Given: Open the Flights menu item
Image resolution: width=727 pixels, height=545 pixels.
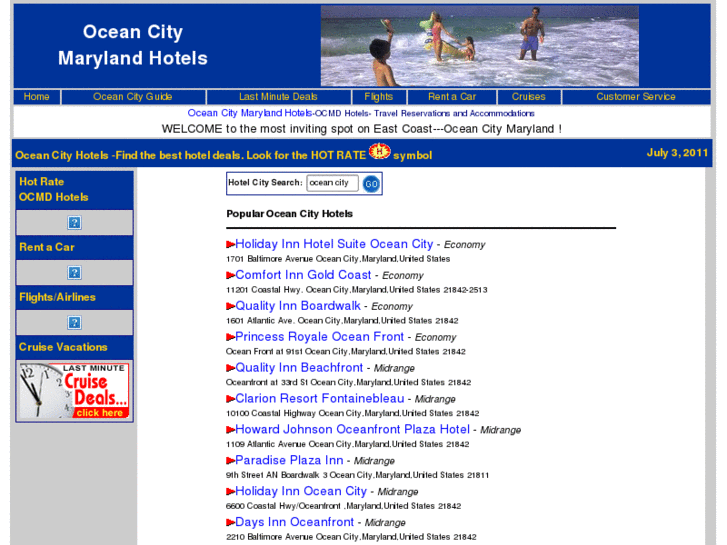Looking at the screenshot, I should tap(378, 96).
